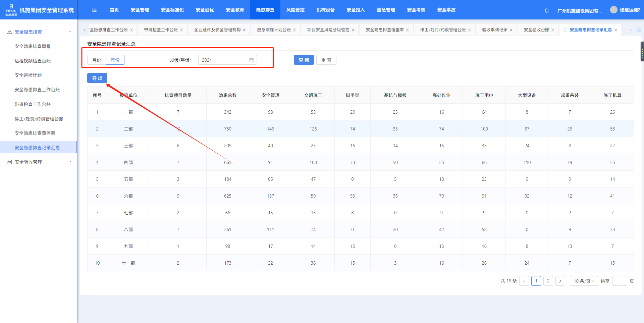Click the notification bell icon

click(547, 10)
